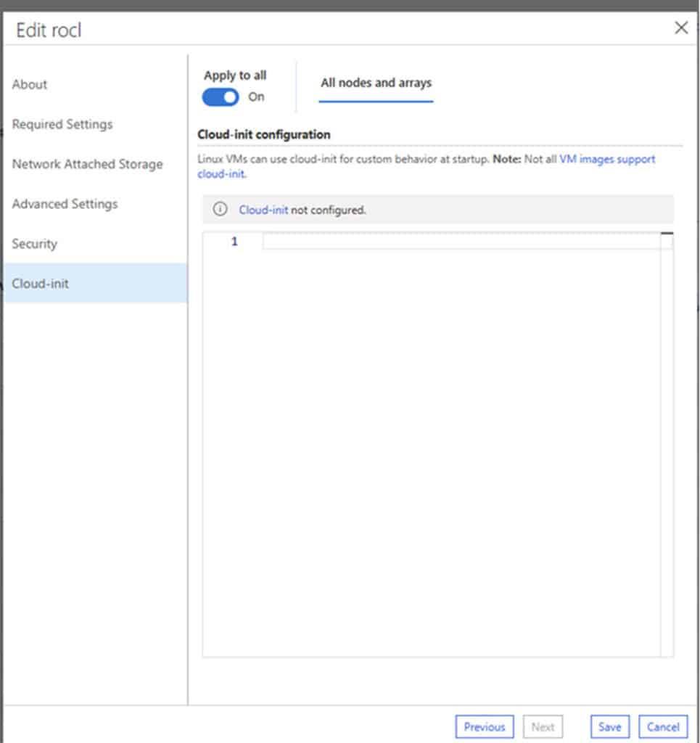Select the All nodes and arrays tab
The image size is (700, 743).
[x=376, y=83]
